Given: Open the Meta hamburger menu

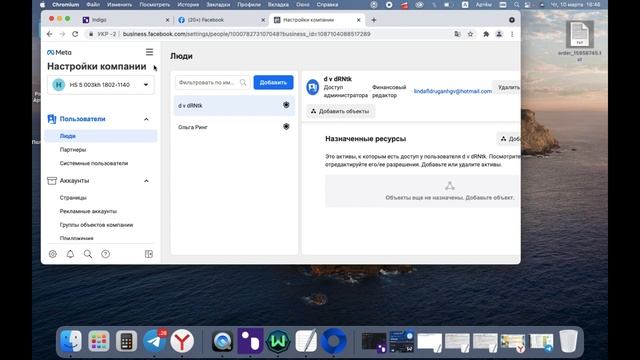Looking at the screenshot, I should click(149, 52).
